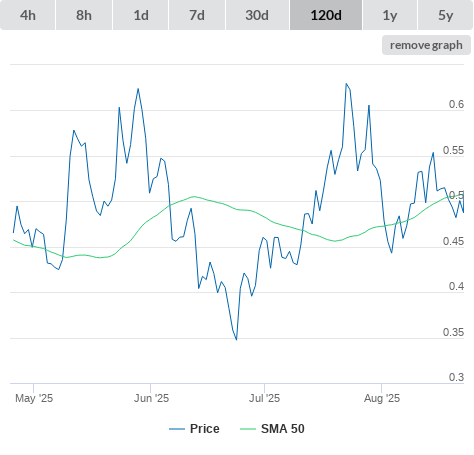The width and height of the screenshot is (474, 455).
Task: Select the active 120d tab
Action: [x=326, y=15]
